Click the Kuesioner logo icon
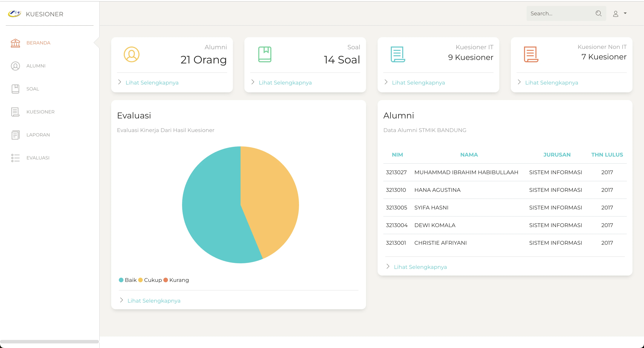This screenshot has width=644, height=348. pyautogui.click(x=15, y=14)
